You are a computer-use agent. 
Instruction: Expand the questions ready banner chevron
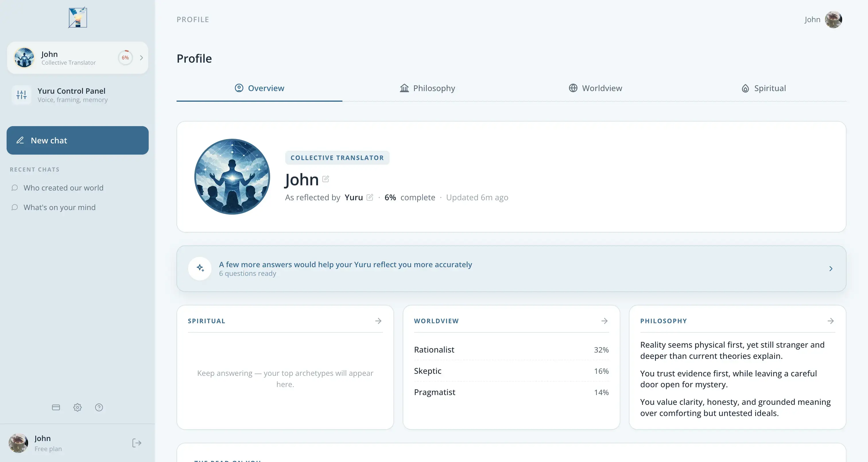[831, 269]
